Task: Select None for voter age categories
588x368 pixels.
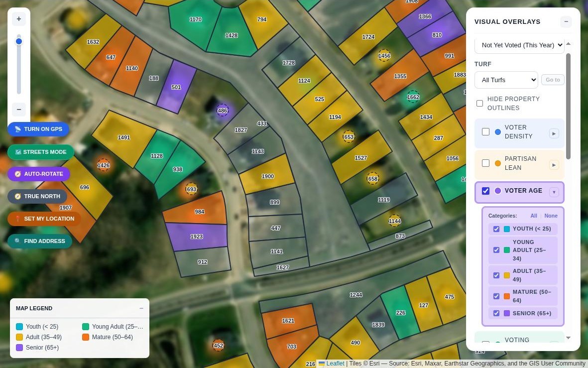Action: (x=551, y=216)
